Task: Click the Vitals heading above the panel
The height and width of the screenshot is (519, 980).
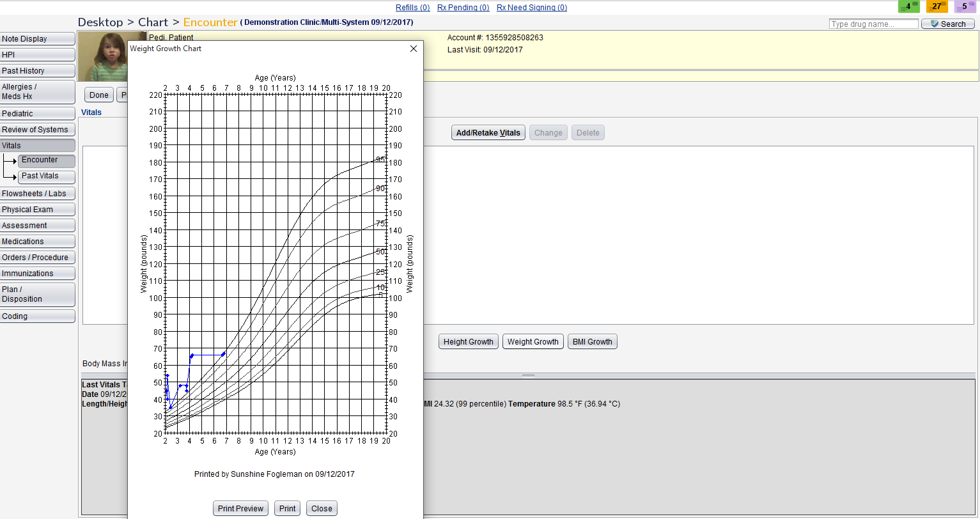Action: click(x=91, y=112)
